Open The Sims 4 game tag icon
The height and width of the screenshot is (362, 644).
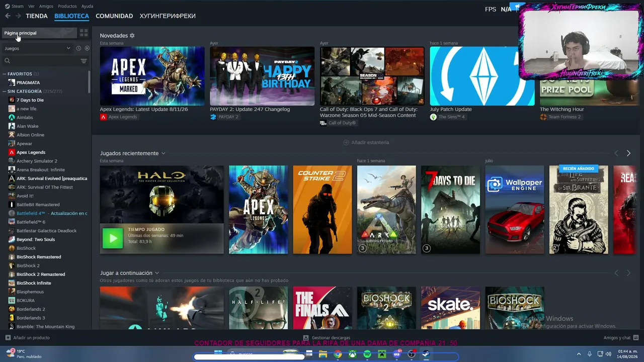[x=433, y=117]
